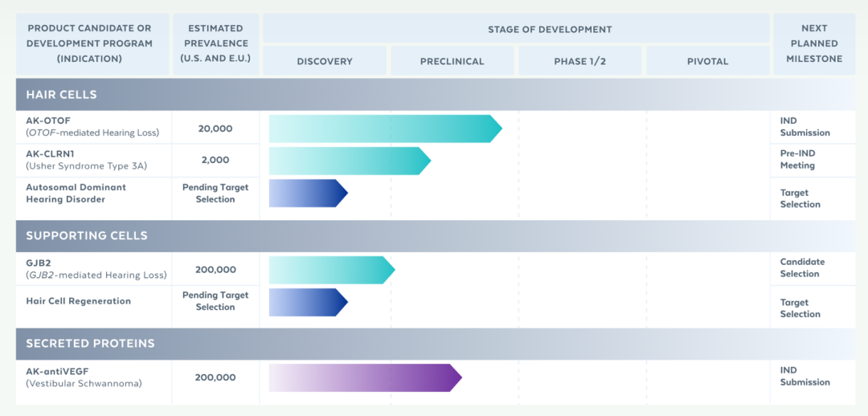Click AK-antiVEGF IND Submission milestone
868x416 pixels.
[805, 376]
